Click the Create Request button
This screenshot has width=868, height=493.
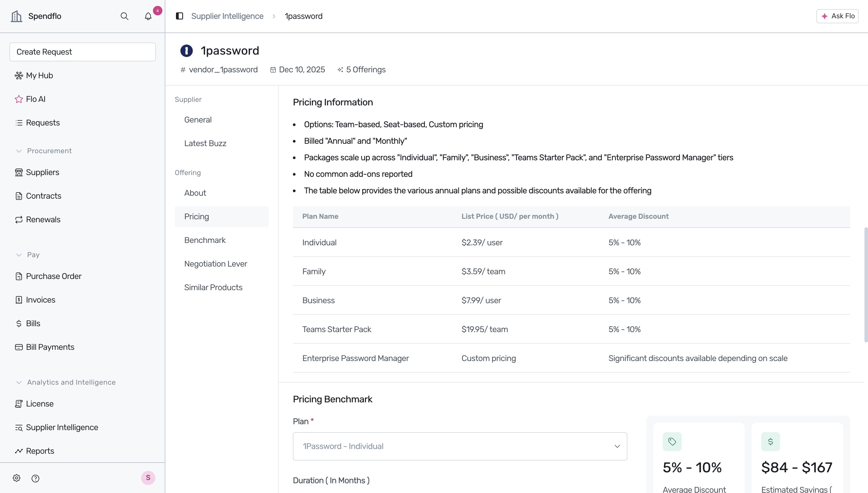(x=83, y=52)
